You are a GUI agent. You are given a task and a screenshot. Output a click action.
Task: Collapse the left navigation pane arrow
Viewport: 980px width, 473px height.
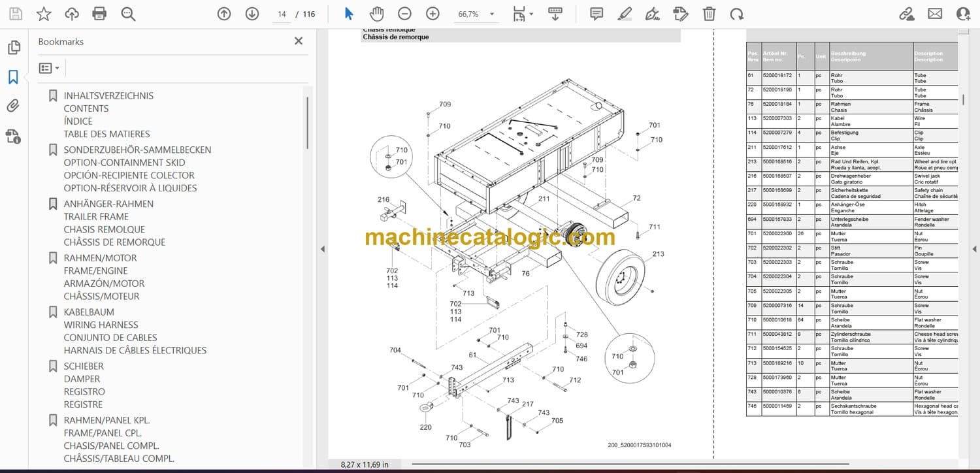[x=321, y=249]
